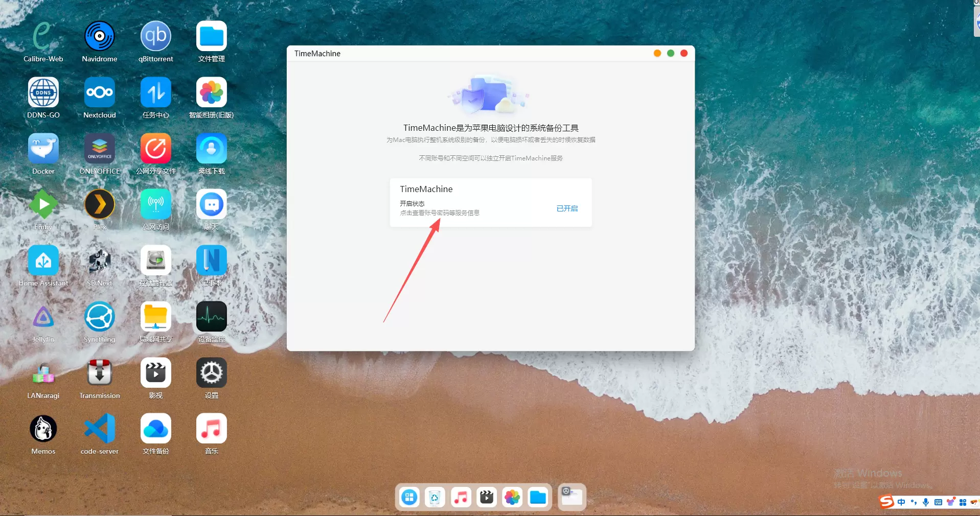Viewport: 980px width, 516px height.
Task: Toggle the Sogou input language indicator 中
Action: tap(901, 502)
